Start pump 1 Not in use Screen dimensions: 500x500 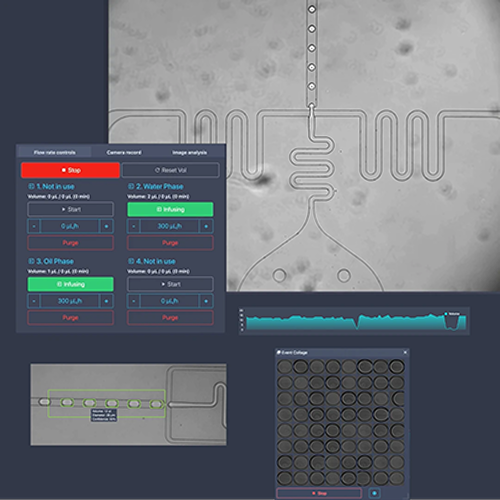point(70,209)
